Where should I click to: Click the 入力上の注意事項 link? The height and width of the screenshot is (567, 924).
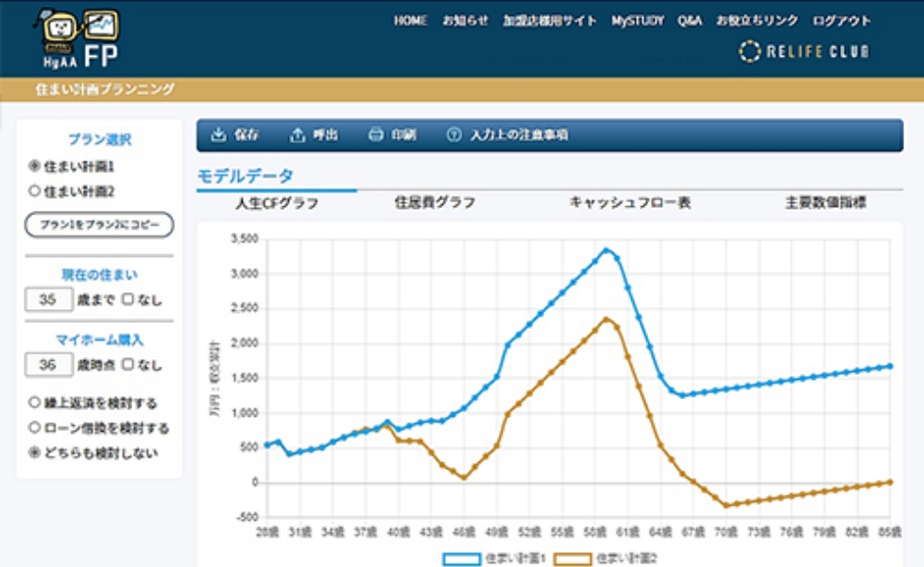520,135
